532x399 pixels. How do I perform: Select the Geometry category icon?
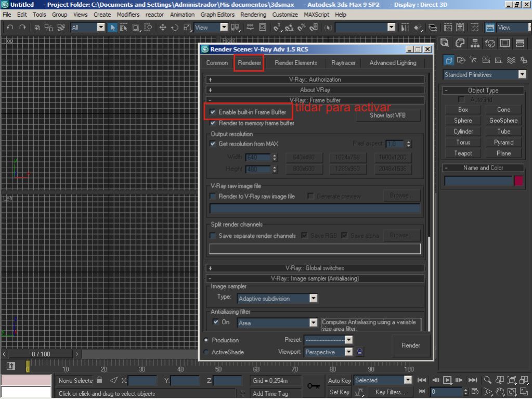click(449, 60)
